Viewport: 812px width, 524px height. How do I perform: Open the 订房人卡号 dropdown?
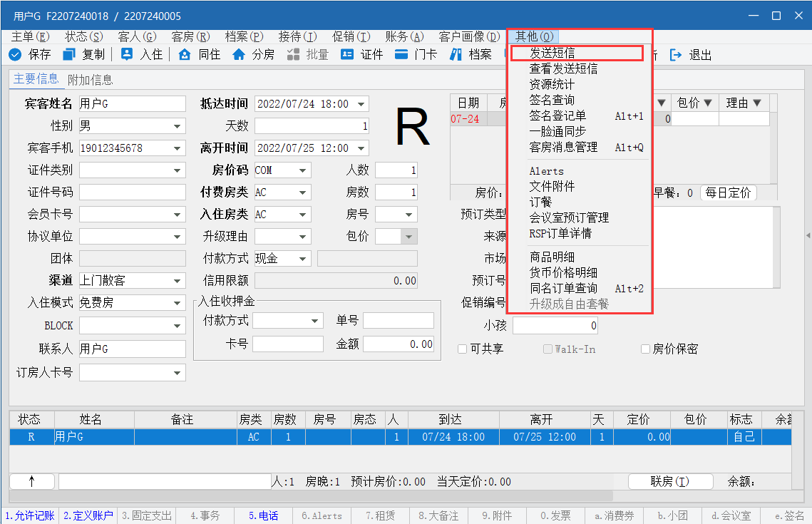click(177, 373)
